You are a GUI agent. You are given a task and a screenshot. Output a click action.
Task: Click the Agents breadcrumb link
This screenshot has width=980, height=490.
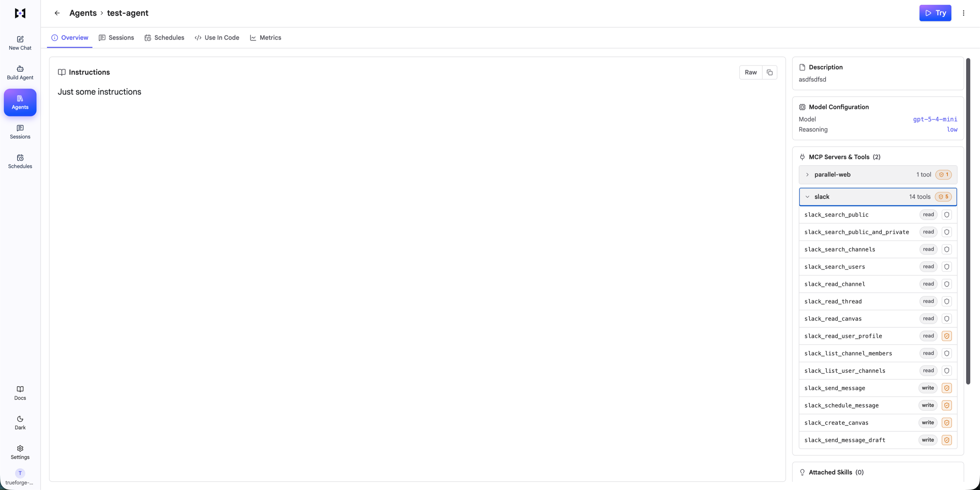pyautogui.click(x=83, y=13)
